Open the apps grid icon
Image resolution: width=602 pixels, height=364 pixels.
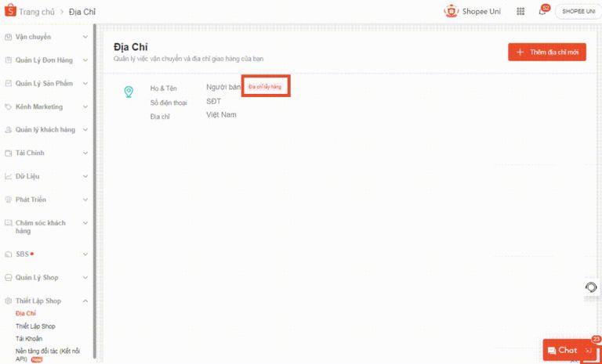click(x=520, y=12)
